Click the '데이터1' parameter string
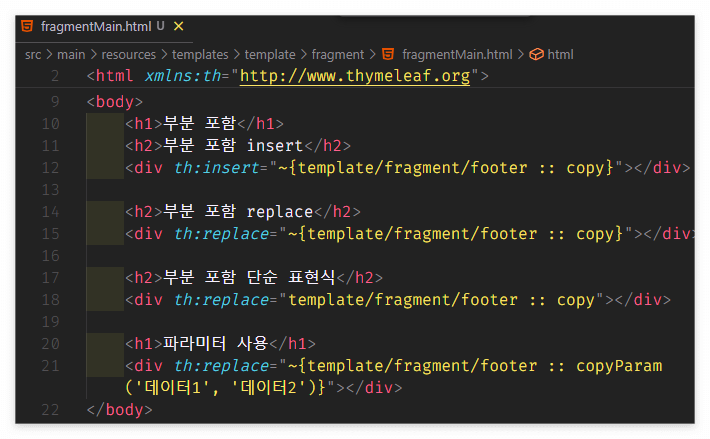The width and height of the screenshot is (710, 439). click(x=173, y=388)
